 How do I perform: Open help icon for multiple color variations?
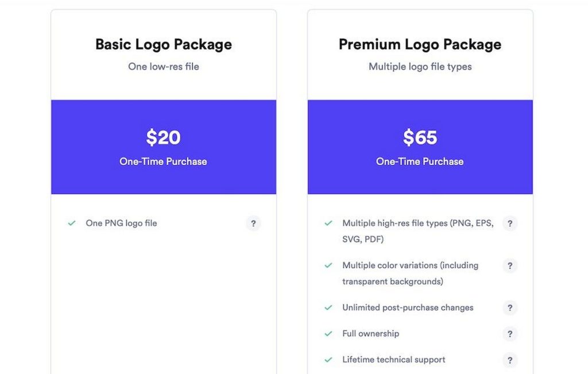[x=510, y=265]
